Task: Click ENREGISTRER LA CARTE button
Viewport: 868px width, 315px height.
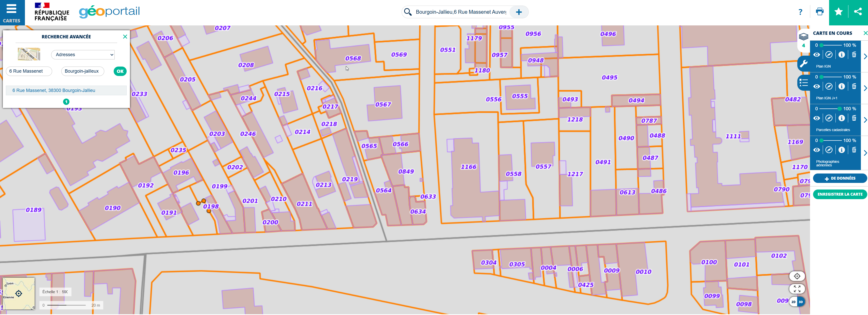Action: pos(840,194)
